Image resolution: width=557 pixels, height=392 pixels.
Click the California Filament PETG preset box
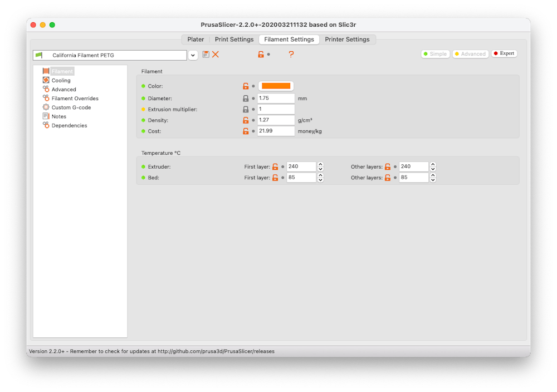click(110, 55)
